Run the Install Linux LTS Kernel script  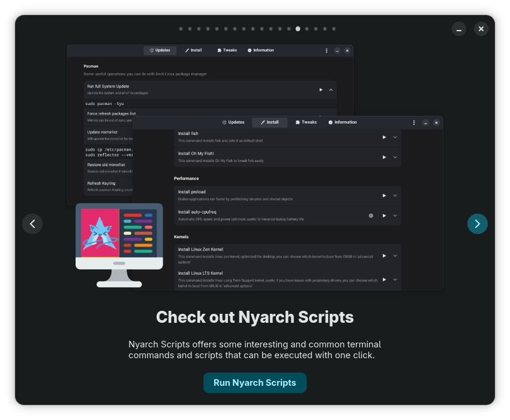click(x=384, y=280)
